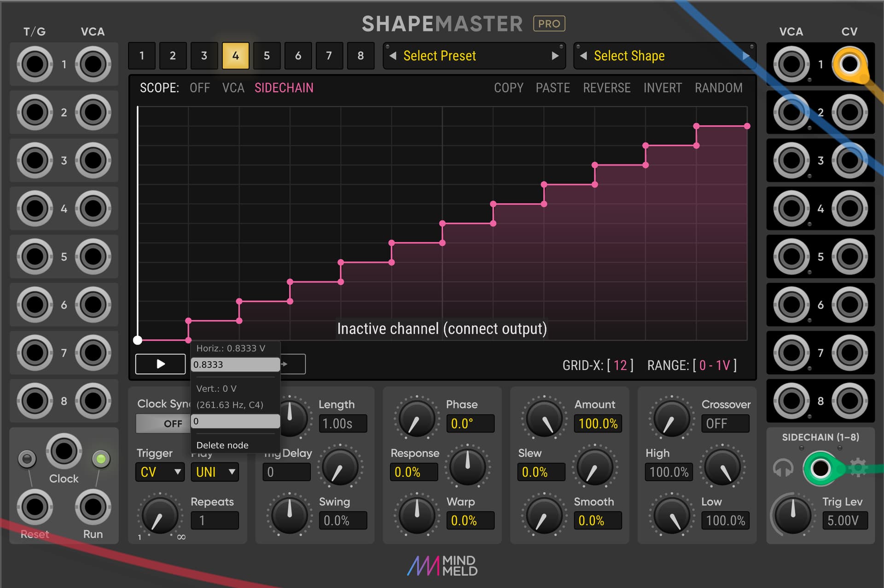This screenshot has height=588, width=884.
Task: Click REVERSE to flip the shape
Action: (x=607, y=88)
